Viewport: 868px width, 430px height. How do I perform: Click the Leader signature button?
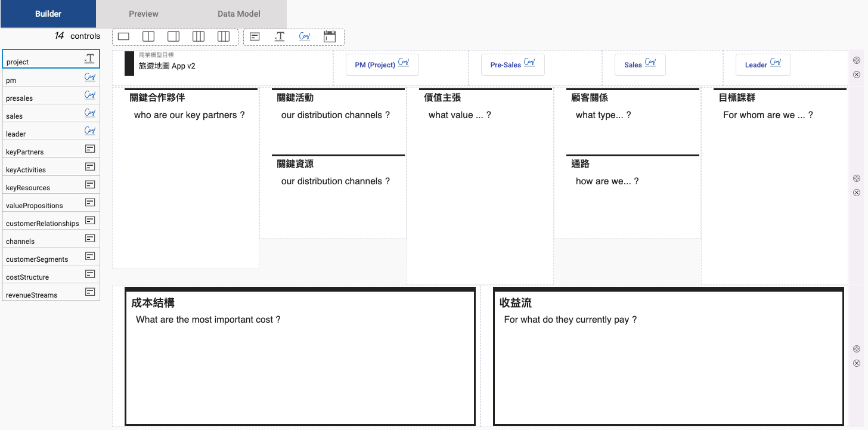coord(763,64)
